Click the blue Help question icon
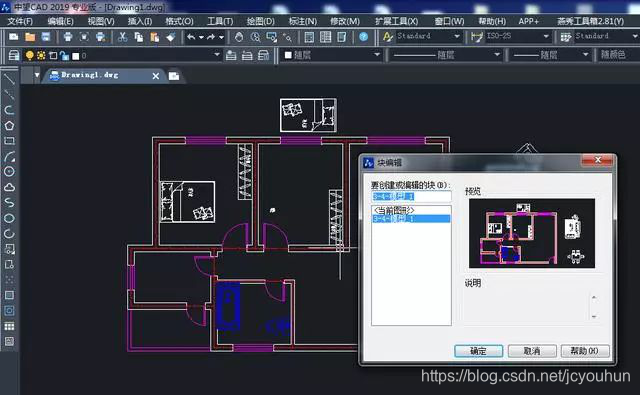The height and width of the screenshot is (395, 640). (x=363, y=37)
